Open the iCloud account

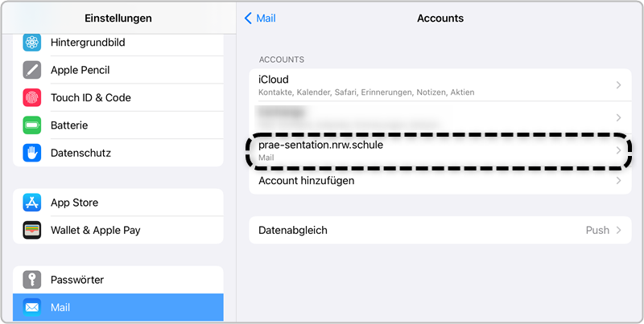440,85
